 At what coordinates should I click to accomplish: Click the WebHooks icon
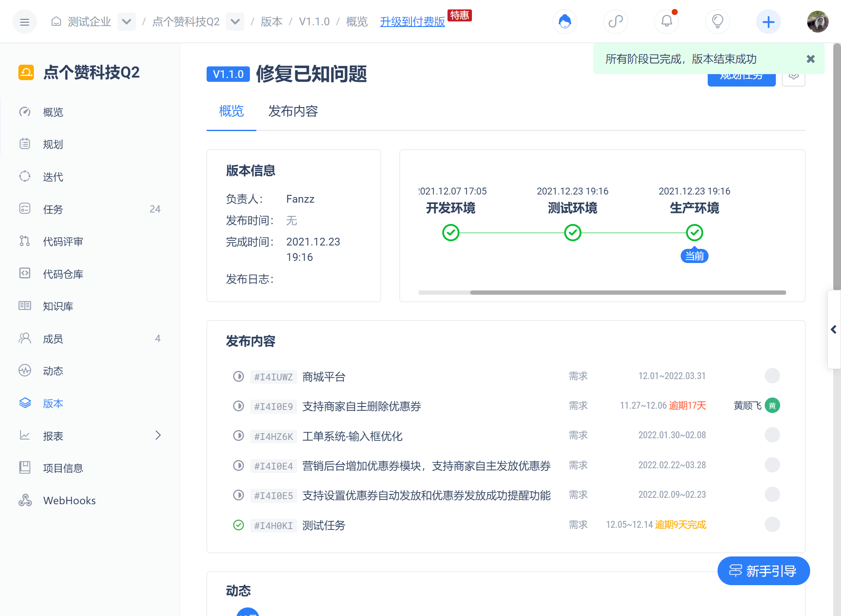[x=25, y=500]
